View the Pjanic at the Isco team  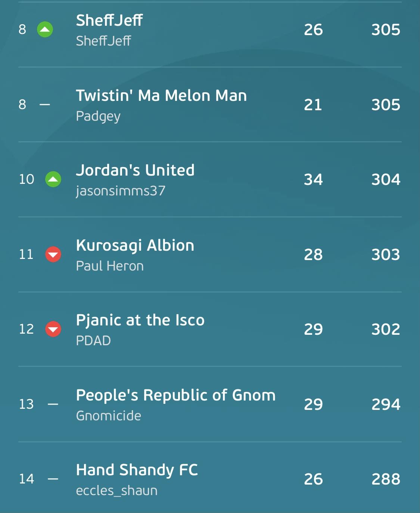point(140,321)
